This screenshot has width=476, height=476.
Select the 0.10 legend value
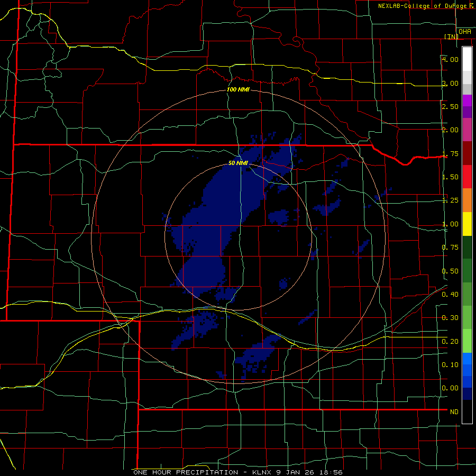tap(450, 365)
